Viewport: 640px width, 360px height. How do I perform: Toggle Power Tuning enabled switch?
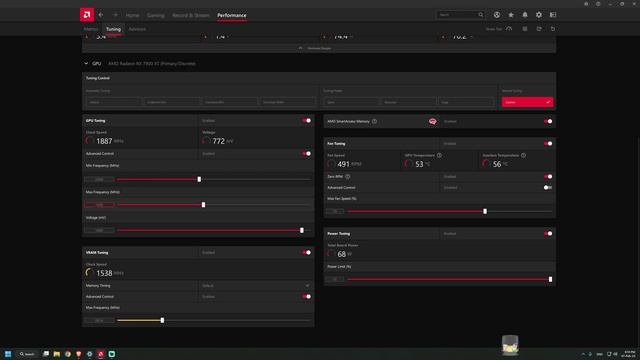548,233
